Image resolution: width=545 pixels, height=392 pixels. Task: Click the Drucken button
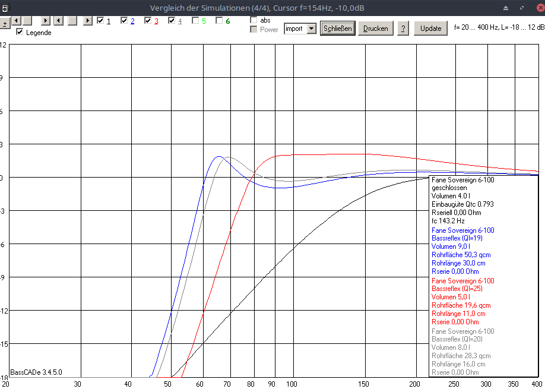pos(376,29)
